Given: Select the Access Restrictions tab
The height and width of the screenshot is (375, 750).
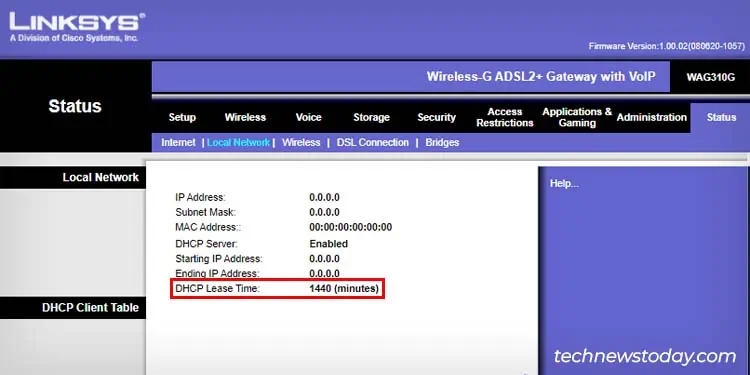Looking at the screenshot, I should [505, 117].
